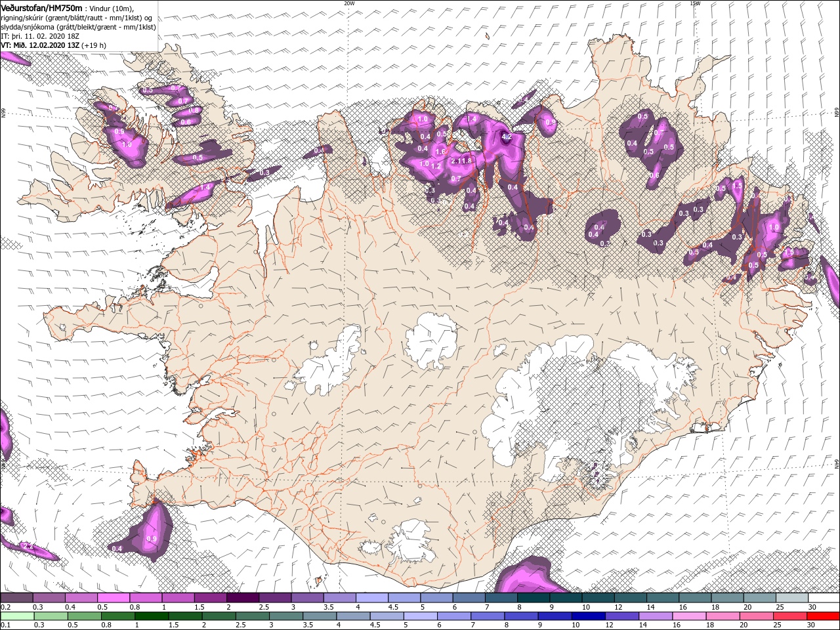Click the pale grey swatch starting at 25 on upper scale

(x=792, y=598)
